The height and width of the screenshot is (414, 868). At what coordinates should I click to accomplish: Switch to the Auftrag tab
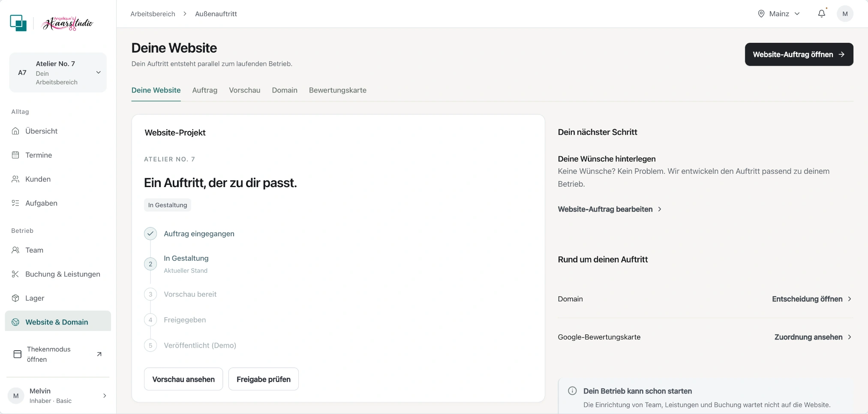(x=204, y=90)
